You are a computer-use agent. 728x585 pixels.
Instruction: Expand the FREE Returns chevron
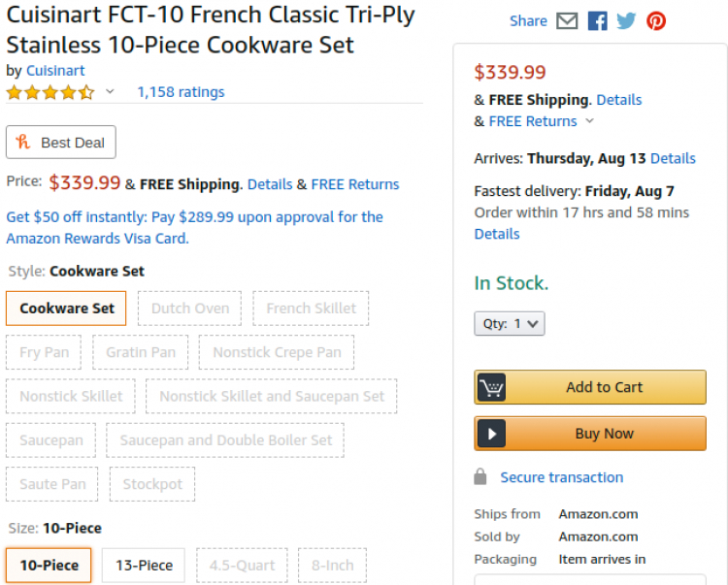(x=589, y=121)
